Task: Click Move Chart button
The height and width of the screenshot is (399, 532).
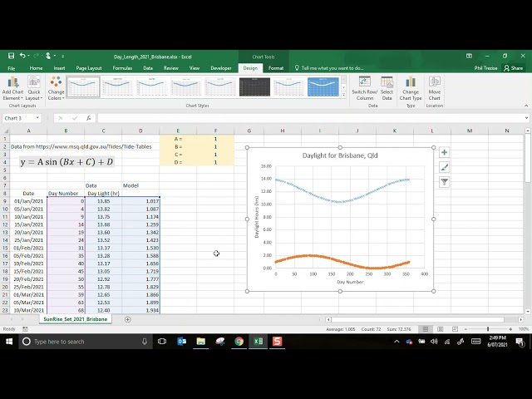Action: coord(434,88)
